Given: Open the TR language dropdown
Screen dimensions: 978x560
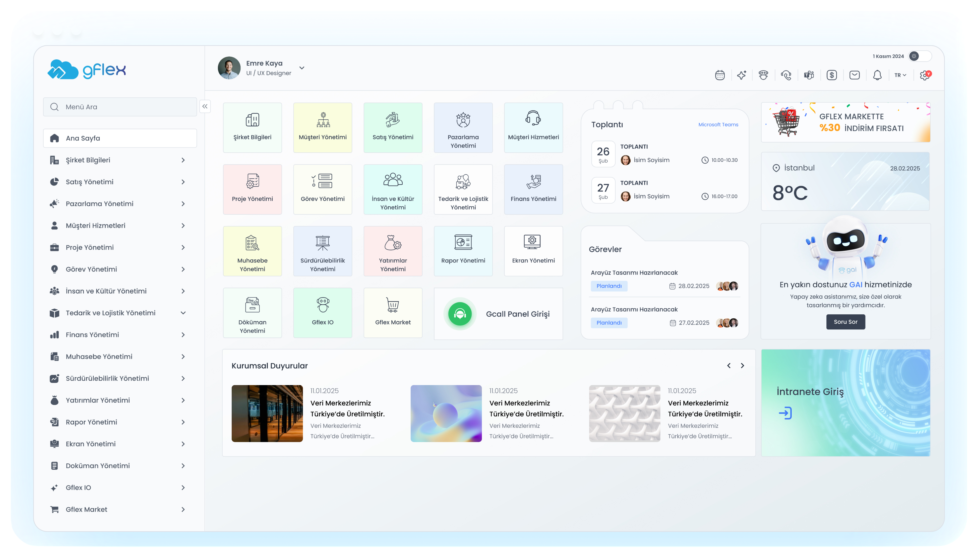Looking at the screenshot, I should (900, 75).
